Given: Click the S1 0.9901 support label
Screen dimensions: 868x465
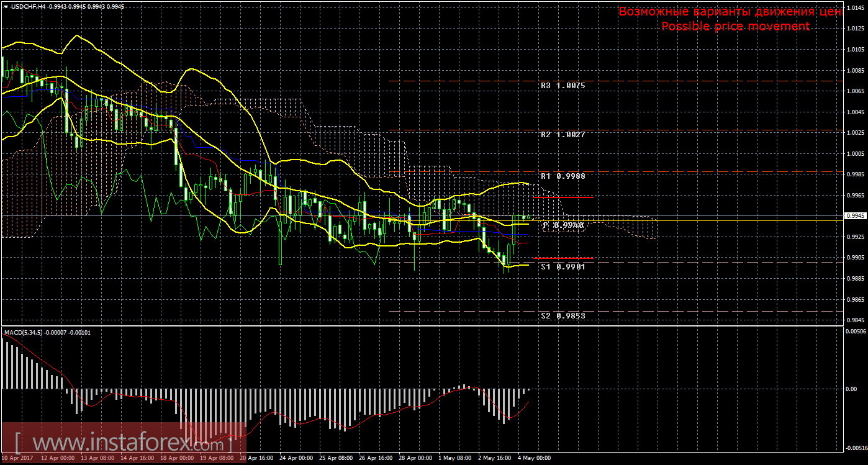Looking at the screenshot, I should coord(563,266).
